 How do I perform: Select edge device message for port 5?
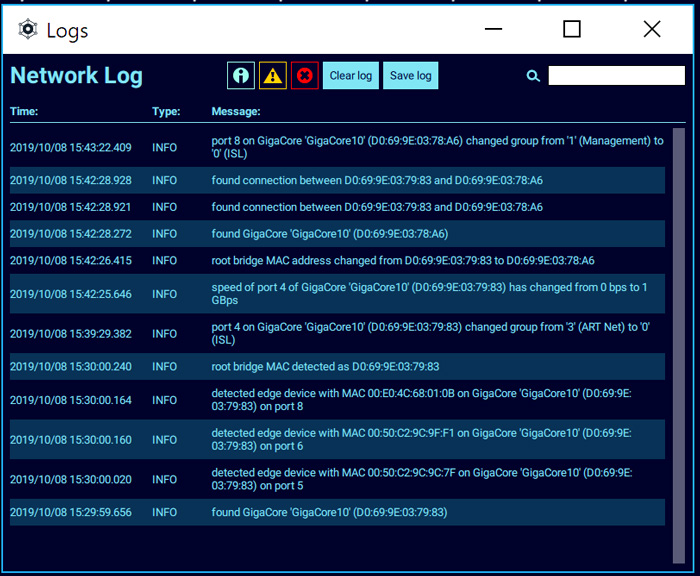click(x=421, y=479)
